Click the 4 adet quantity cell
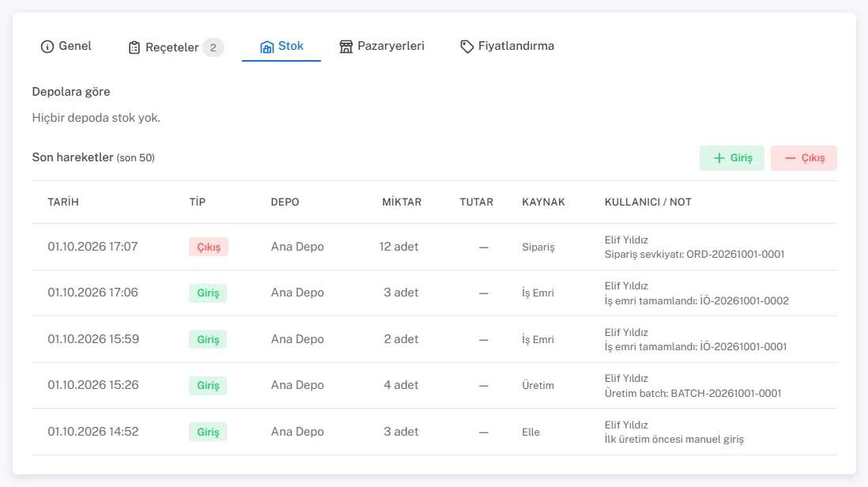 point(402,385)
